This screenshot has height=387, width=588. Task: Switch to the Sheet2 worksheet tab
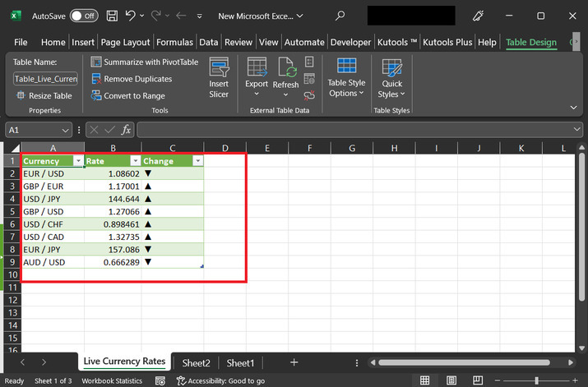coord(197,362)
